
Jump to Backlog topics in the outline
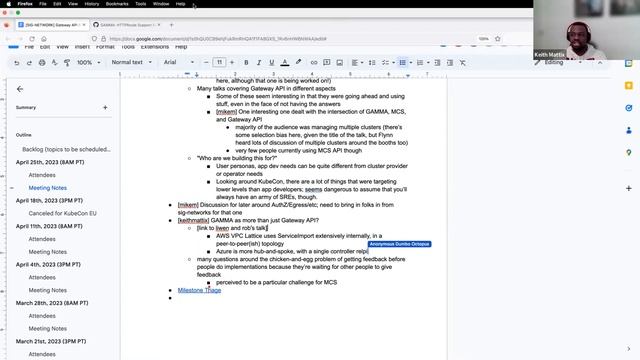66,149
